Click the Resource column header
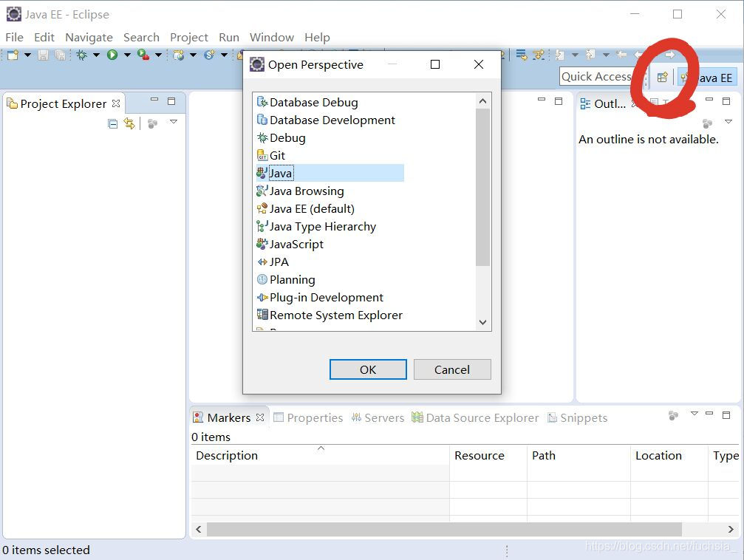This screenshot has width=744, height=560. (x=488, y=455)
